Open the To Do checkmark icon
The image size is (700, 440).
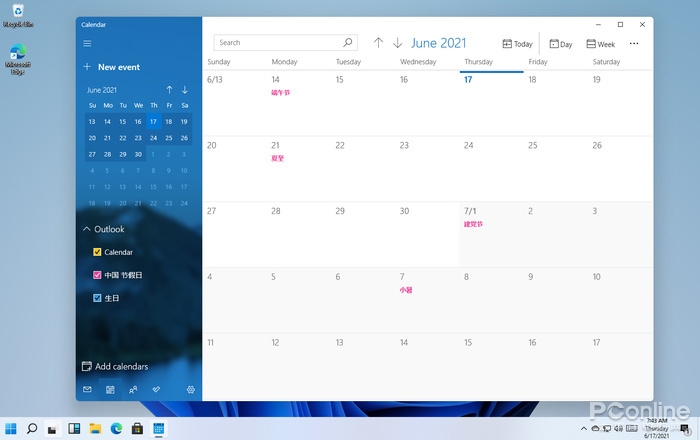[156, 389]
